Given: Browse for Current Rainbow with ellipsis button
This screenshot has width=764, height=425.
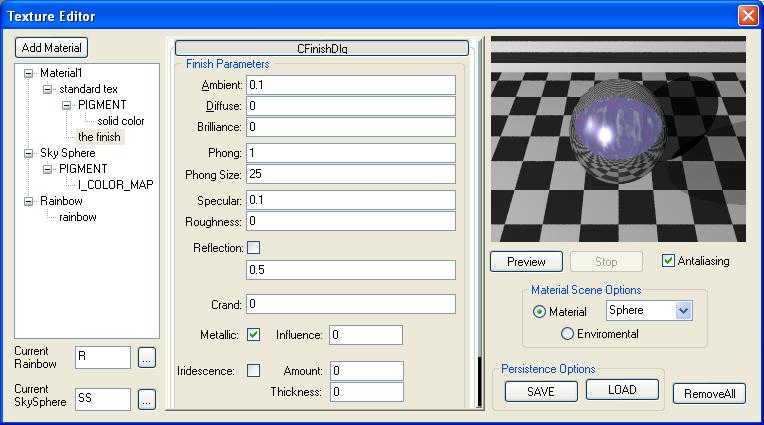Looking at the screenshot, I should pos(146,357).
